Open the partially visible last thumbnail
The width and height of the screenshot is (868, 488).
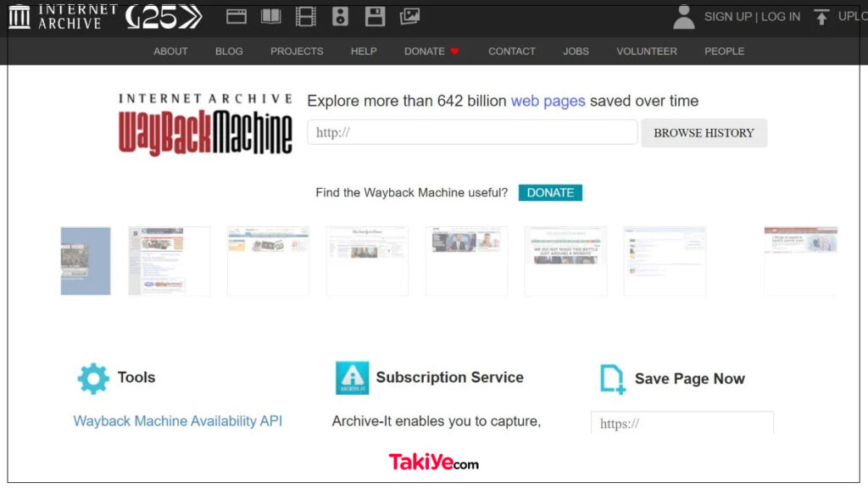pos(801,261)
